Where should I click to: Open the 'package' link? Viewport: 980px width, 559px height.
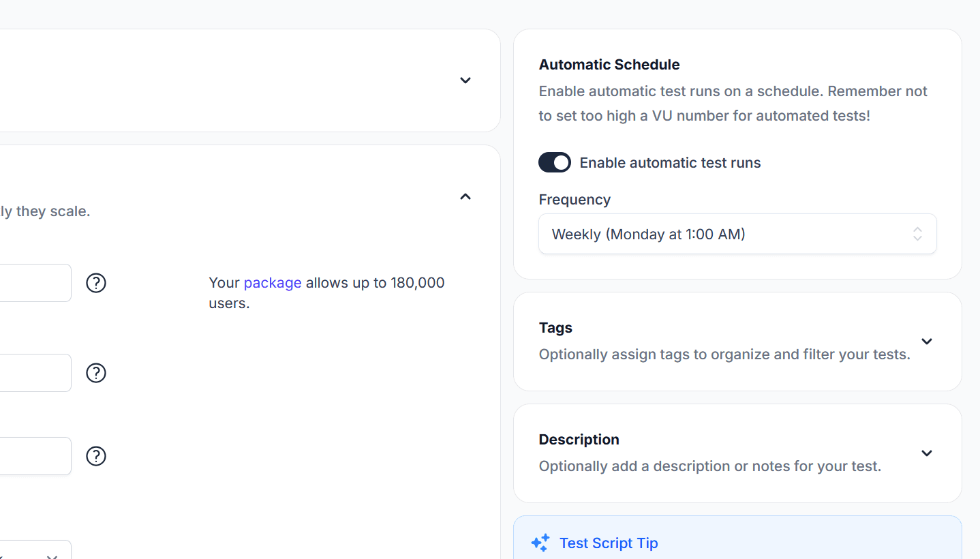[273, 283]
